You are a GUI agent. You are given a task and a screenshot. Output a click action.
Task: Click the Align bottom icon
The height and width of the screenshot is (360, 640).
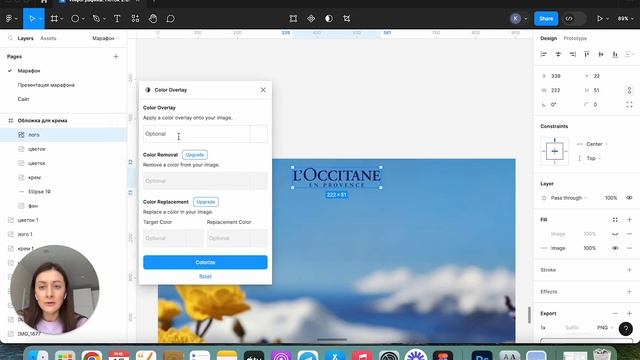click(615, 54)
